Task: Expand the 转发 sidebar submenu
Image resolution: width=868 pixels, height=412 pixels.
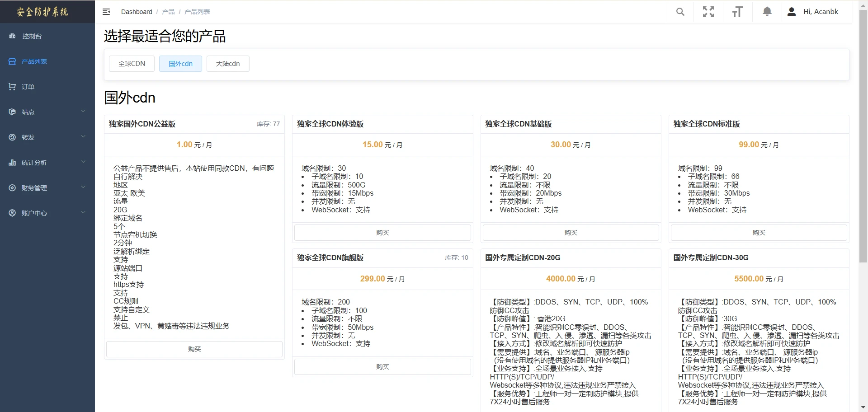Action: [47, 137]
